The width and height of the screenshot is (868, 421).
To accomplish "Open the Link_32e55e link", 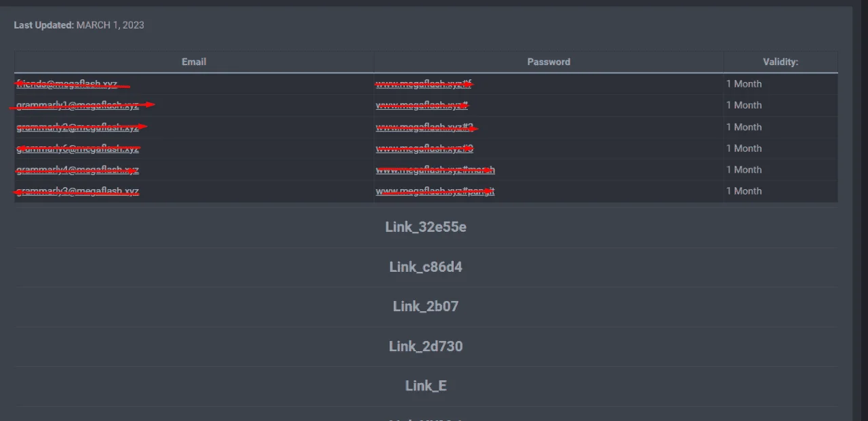I will click(426, 227).
